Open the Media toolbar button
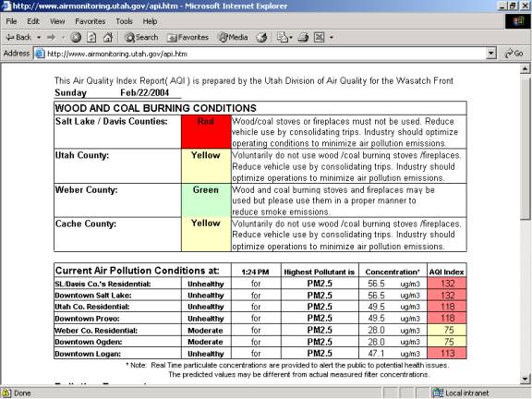 click(233, 37)
